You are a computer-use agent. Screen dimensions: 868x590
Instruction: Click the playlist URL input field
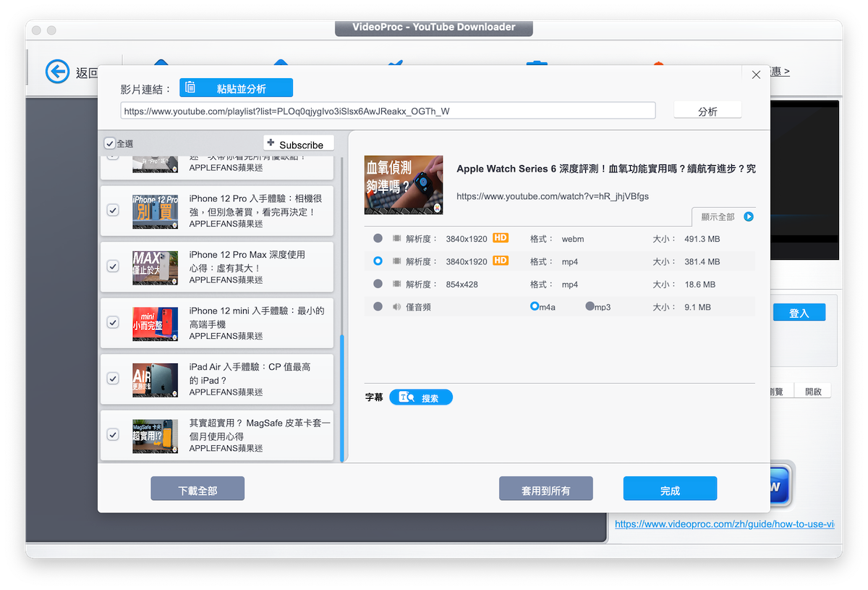point(388,111)
